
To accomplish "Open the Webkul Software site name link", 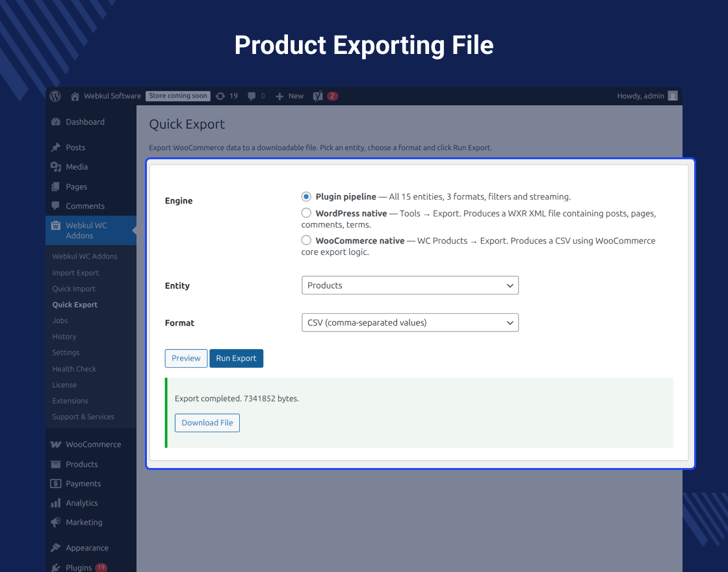I will click(x=112, y=96).
